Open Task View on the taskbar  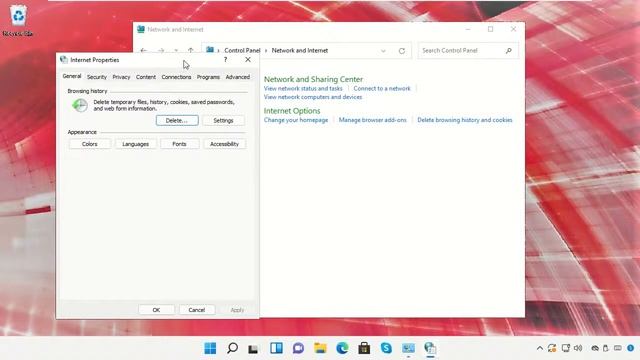coord(254,349)
